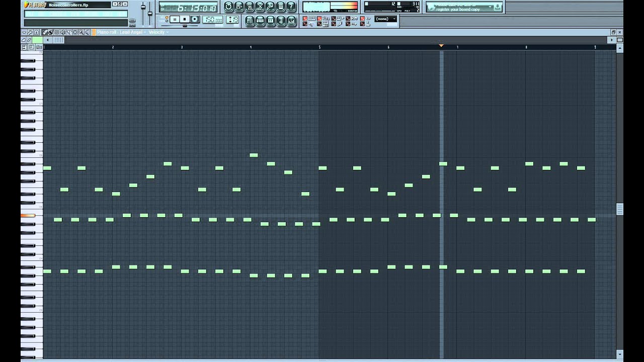Click the second disk save icon
Screen dimensions: 644x362
click(249, 7)
